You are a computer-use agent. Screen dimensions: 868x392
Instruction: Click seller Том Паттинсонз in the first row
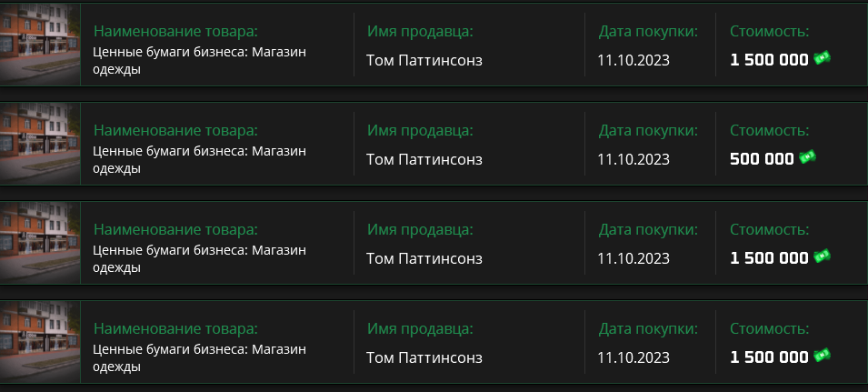click(424, 60)
